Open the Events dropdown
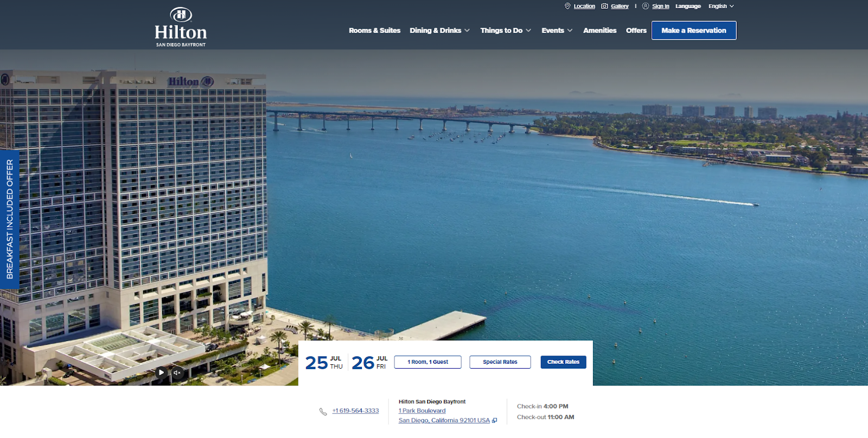Image resolution: width=868 pixels, height=438 pixels. click(557, 30)
